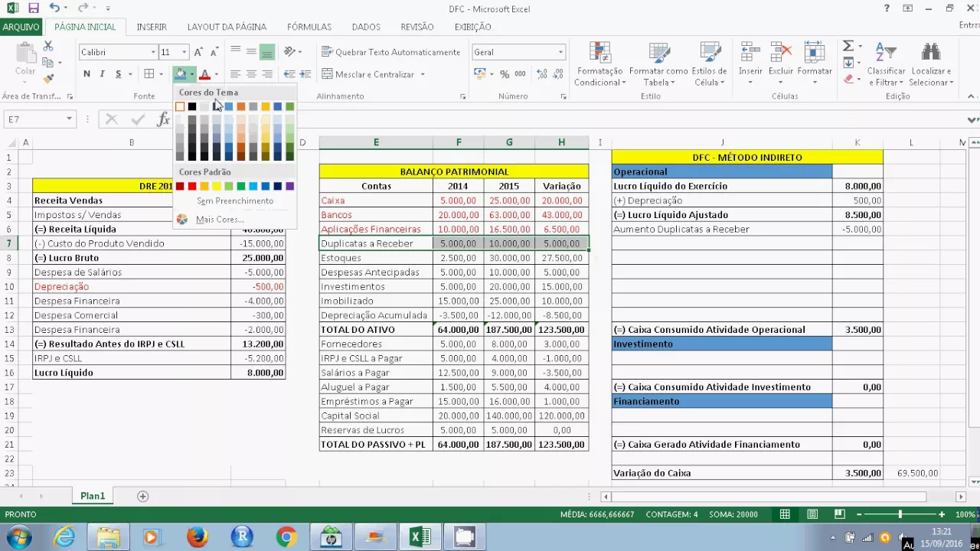This screenshot has height=551, width=980.
Task: Click the decrease decimal places icon
Action: coord(559,74)
